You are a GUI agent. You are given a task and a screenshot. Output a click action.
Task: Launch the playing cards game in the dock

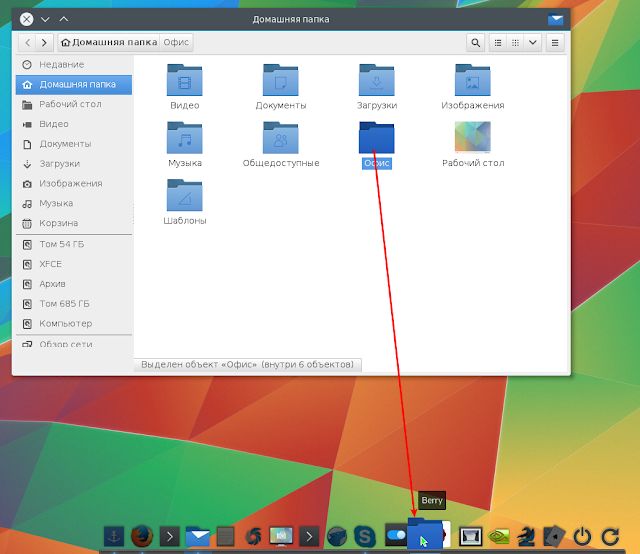pyautogui.click(x=554, y=536)
